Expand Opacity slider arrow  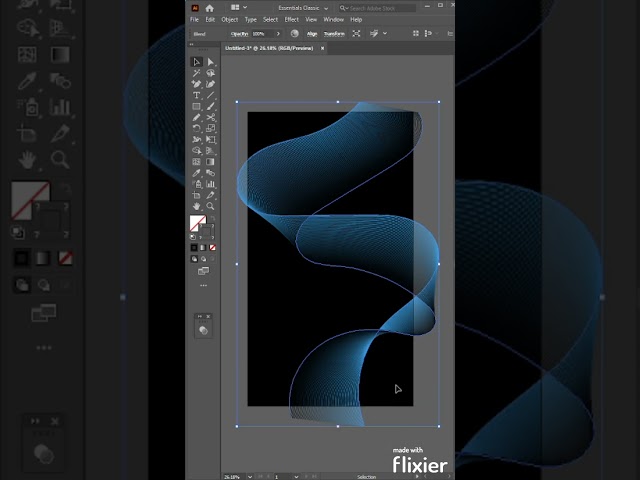pyautogui.click(x=278, y=33)
